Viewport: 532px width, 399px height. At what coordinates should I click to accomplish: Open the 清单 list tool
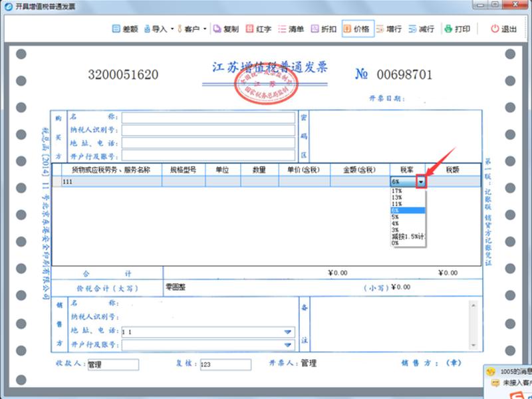tap(291, 29)
